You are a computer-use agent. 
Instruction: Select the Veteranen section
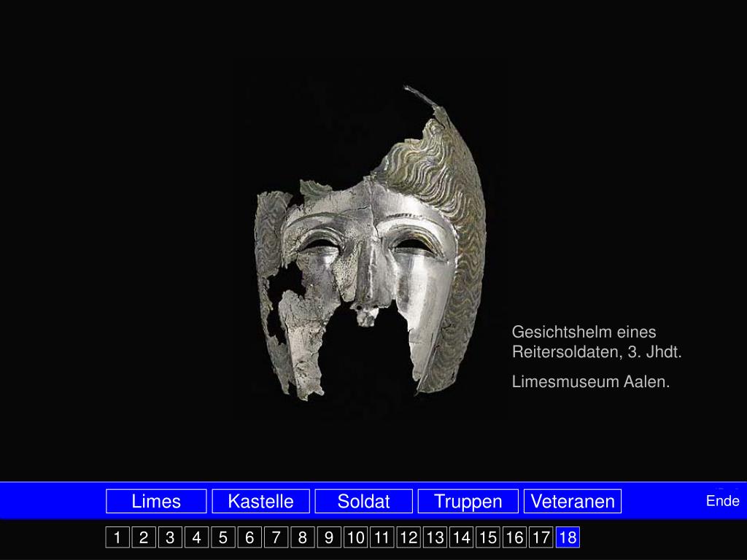(573, 501)
